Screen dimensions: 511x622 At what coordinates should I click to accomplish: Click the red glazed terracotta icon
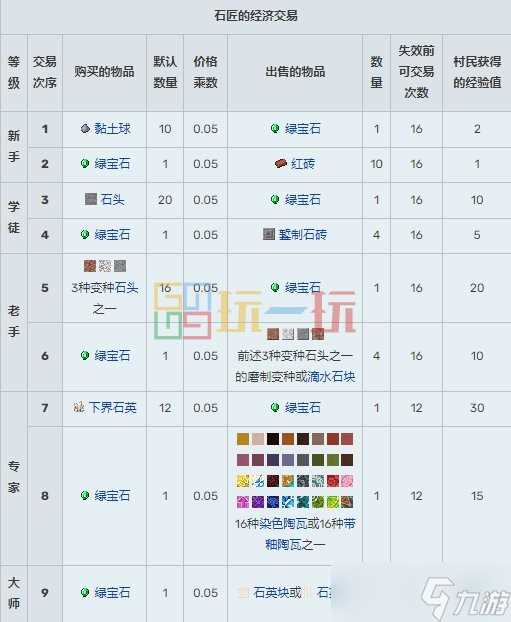(x=332, y=481)
